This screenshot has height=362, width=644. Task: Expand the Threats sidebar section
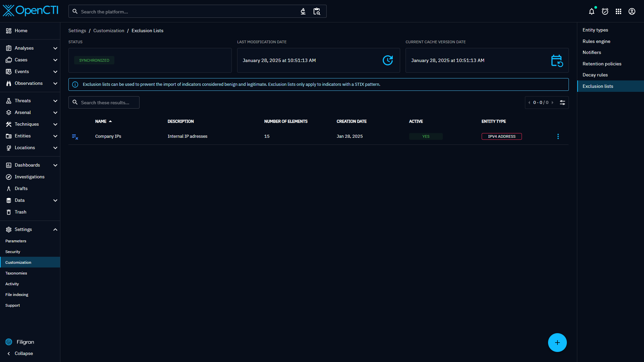(55, 101)
